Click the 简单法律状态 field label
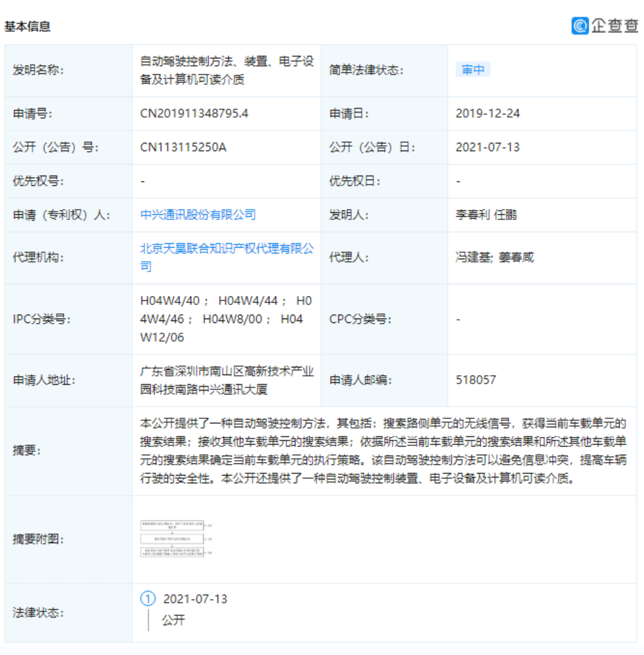Image resolution: width=644 pixels, height=655 pixels. pyautogui.click(x=366, y=69)
